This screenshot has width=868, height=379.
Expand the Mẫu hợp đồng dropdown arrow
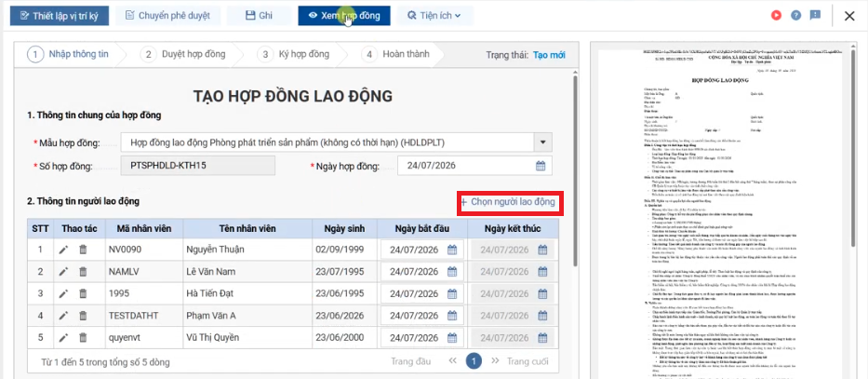coord(542,143)
